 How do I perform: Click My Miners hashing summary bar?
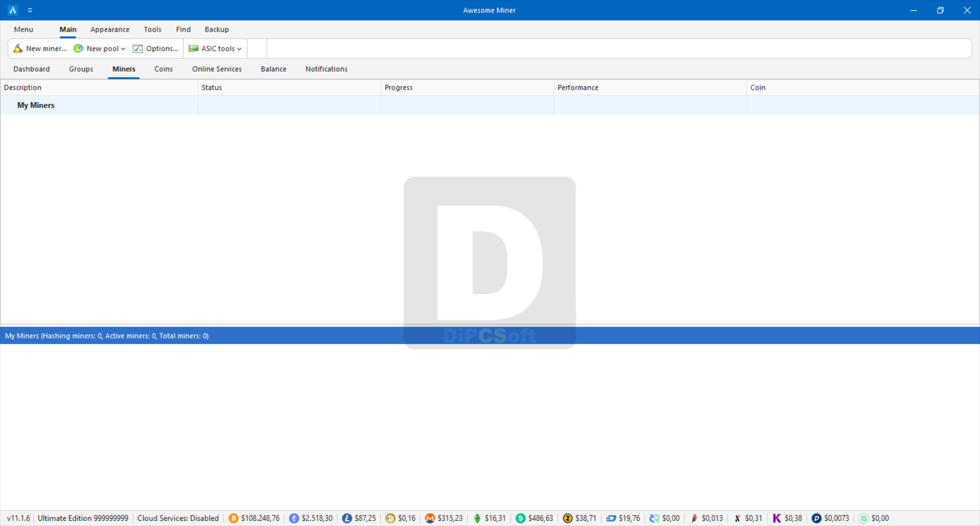(490, 336)
